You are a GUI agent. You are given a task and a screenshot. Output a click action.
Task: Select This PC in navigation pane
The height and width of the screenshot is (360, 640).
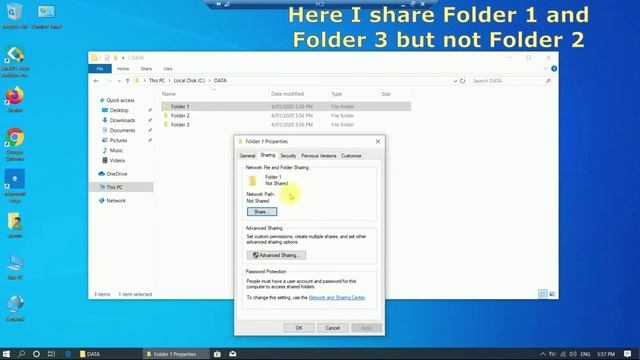121,187
